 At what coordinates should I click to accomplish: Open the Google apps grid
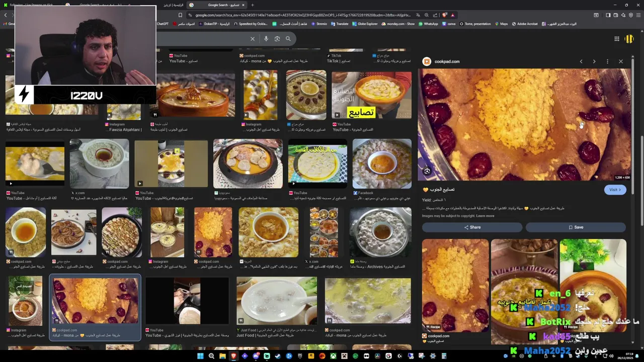click(616, 39)
